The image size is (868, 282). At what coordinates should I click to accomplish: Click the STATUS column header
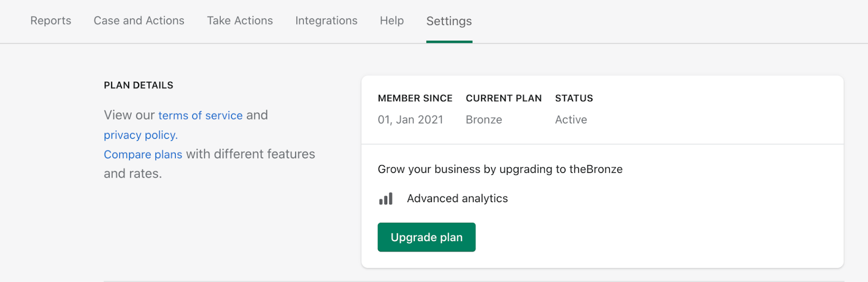click(x=574, y=98)
